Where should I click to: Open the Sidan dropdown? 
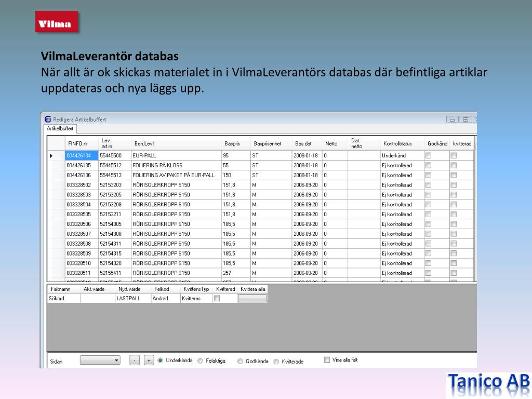point(100,361)
